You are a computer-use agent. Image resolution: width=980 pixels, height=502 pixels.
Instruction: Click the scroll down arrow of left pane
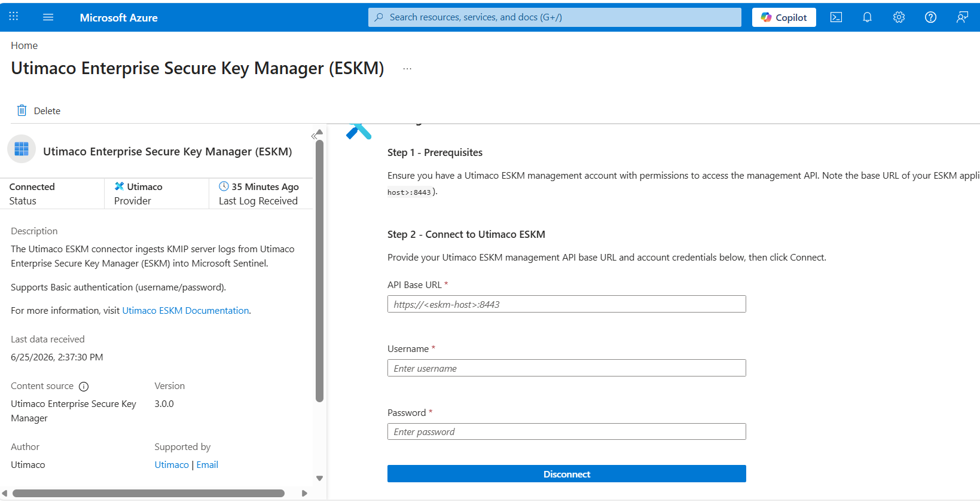pyautogui.click(x=319, y=478)
